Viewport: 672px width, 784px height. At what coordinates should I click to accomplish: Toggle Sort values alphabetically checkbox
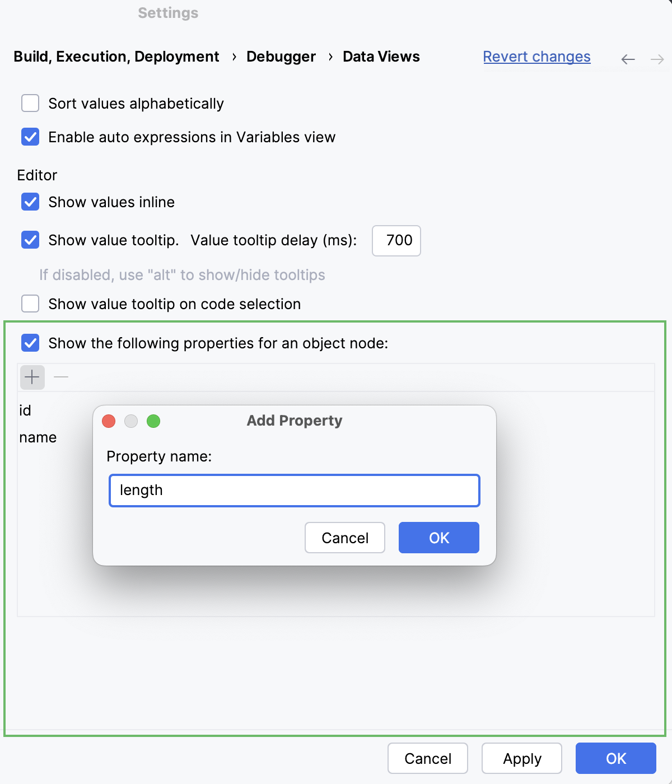point(30,104)
